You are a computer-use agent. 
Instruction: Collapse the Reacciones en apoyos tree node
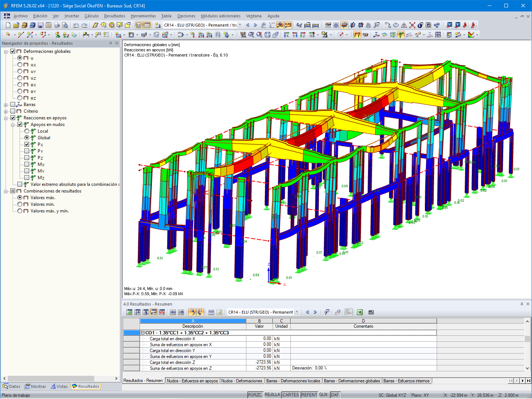(6, 118)
